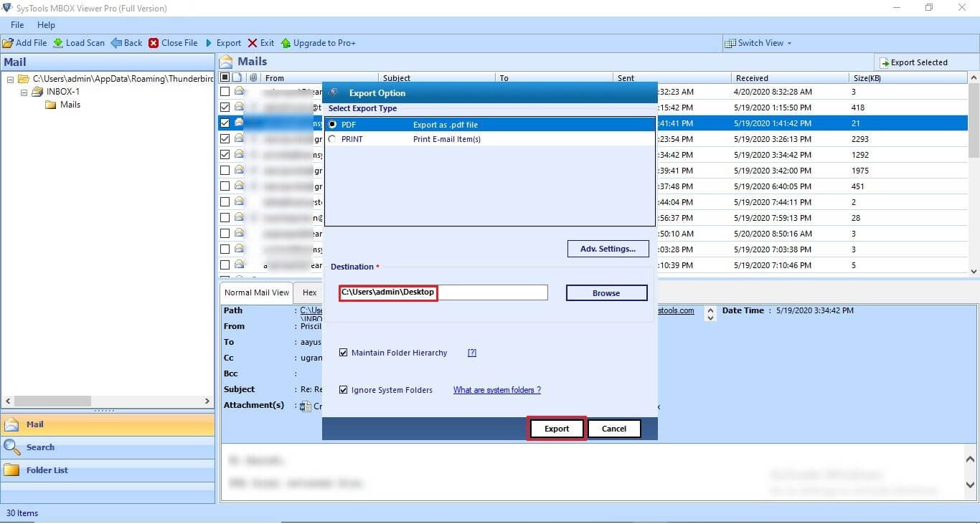Open the What are system folders link

coord(497,390)
